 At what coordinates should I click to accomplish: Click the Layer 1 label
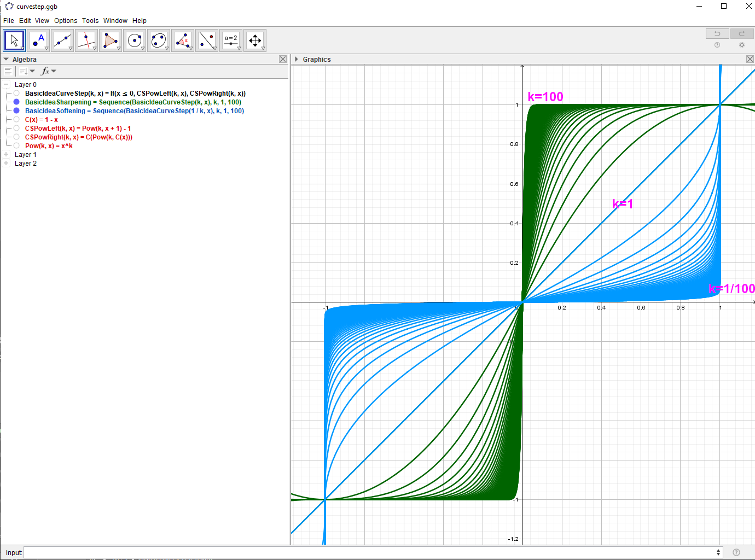point(26,155)
